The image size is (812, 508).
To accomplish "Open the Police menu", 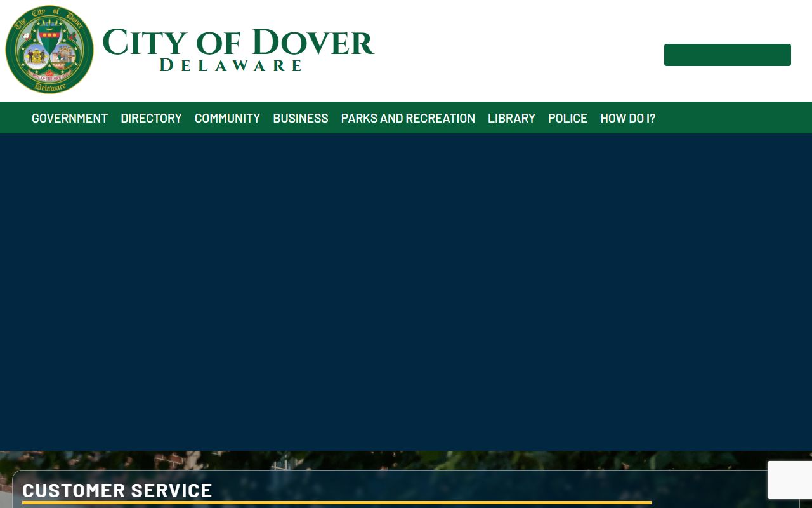I will coord(568,118).
